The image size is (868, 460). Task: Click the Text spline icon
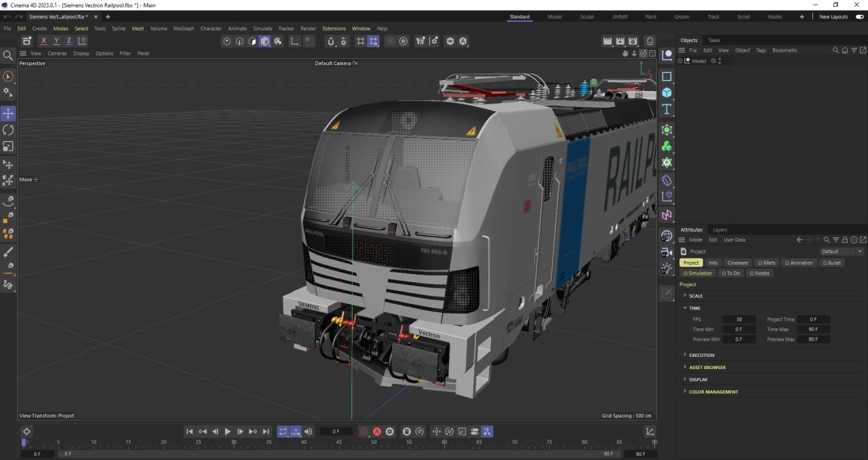click(667, 109)
